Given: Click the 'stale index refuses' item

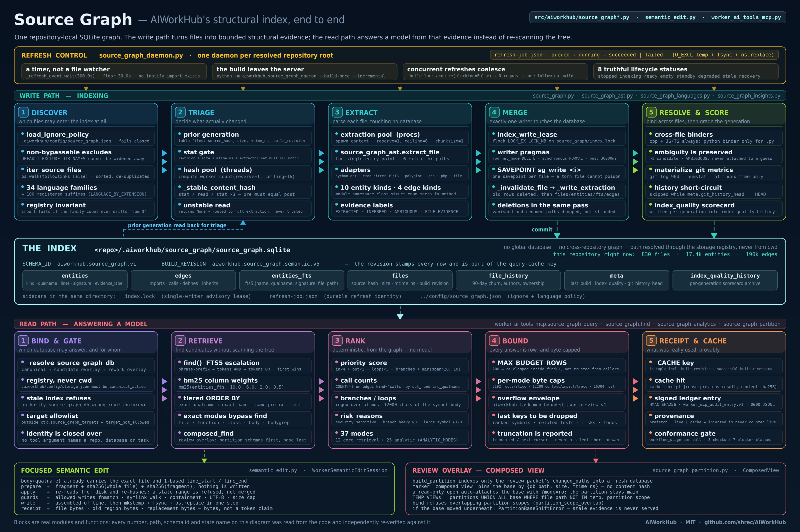Looking at the screenshot, I should (86, 401).
